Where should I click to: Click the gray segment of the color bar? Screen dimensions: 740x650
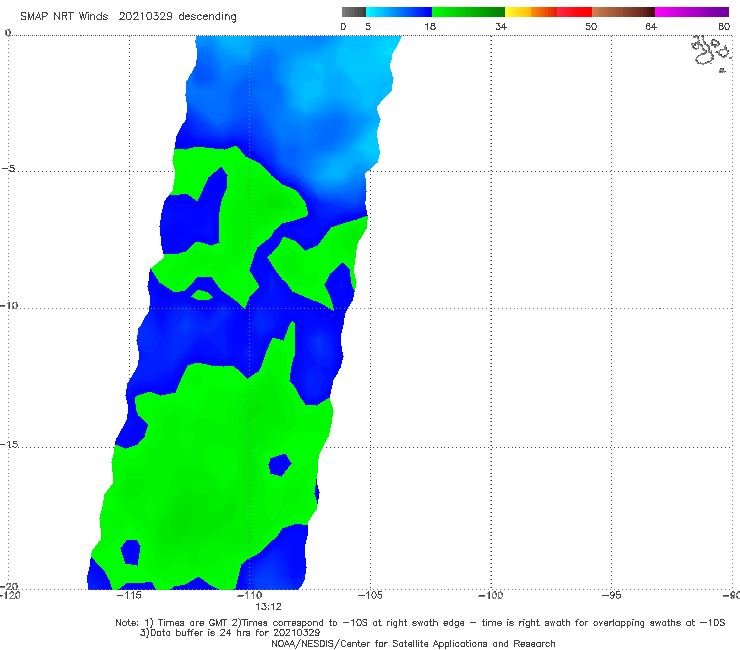point(354,12)
